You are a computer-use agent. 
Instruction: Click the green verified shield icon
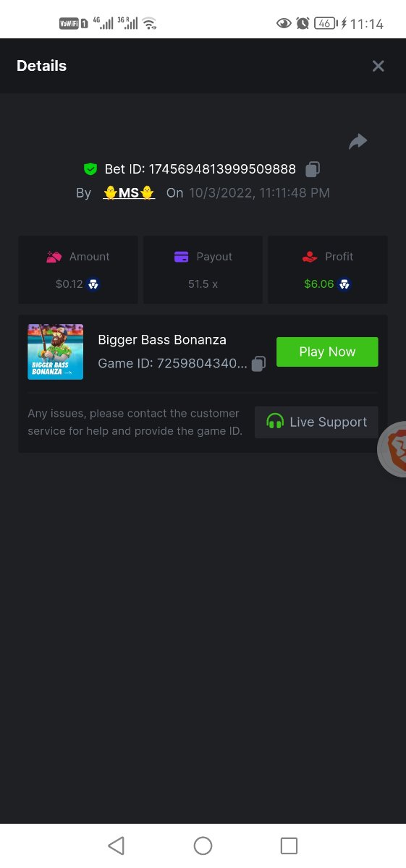pyautogui.click(x=90, y=169)
